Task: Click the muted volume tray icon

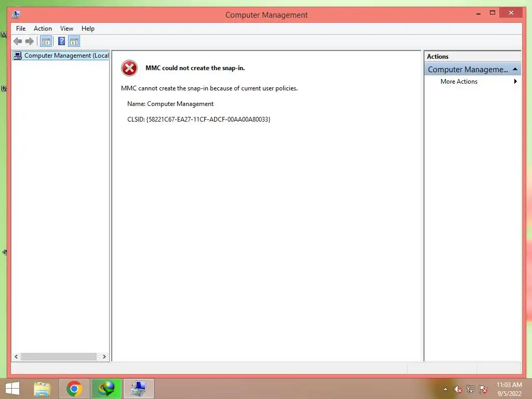Action: (458, 389)
